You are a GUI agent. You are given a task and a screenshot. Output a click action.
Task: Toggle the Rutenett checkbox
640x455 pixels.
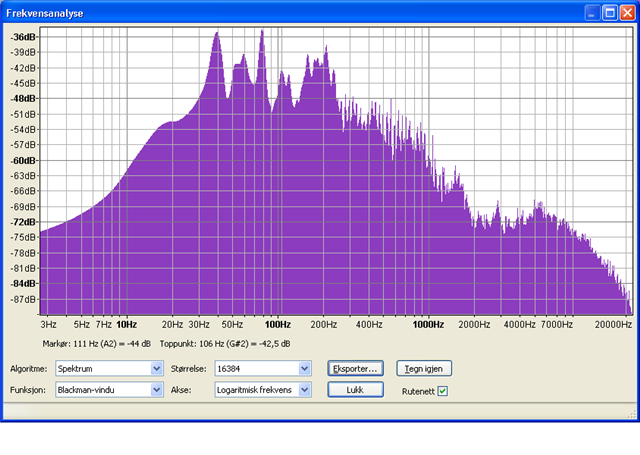click(x=442, y=391)
